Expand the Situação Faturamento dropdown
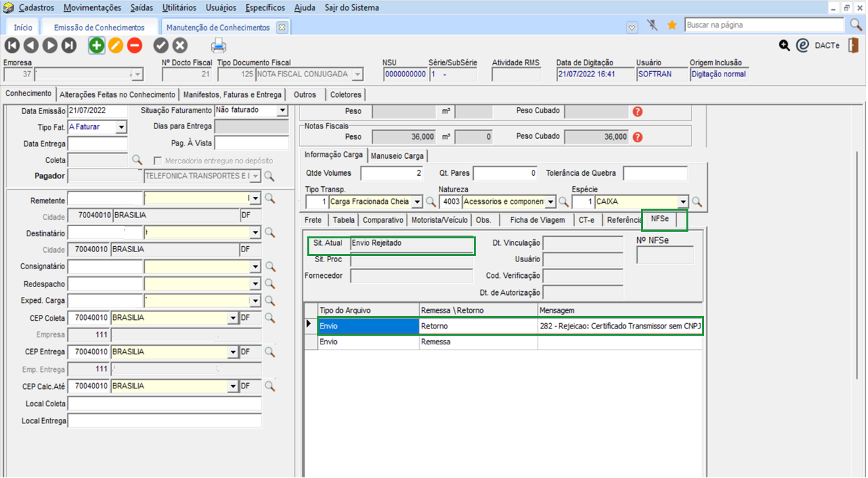 (x=282, y=111)
